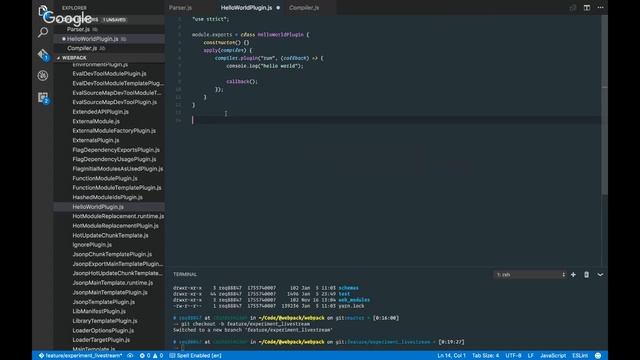Click "use strict" line in editor
Image resolution: width=640 pixels, height=360 pixels.
[211, 19]
